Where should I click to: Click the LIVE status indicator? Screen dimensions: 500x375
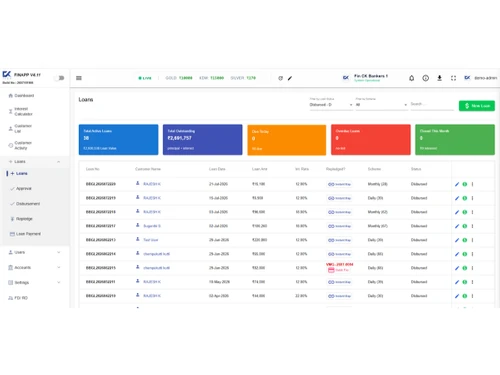(145, 78)
